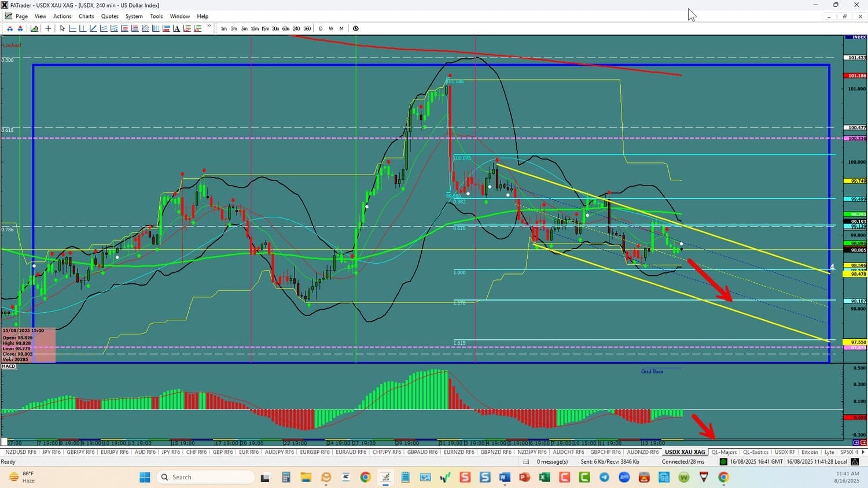Open the NZDUSD RF6 chart tab

(21, 452)
